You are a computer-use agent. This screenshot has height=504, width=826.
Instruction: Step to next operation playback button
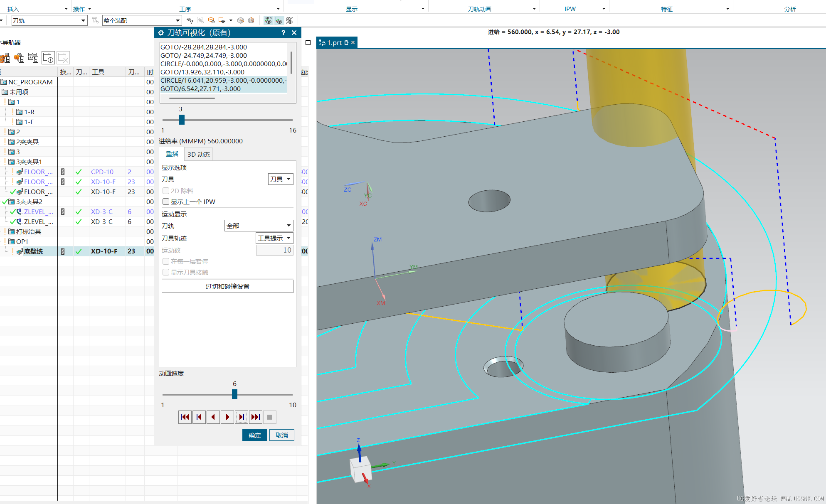click(x=256, y=417)
